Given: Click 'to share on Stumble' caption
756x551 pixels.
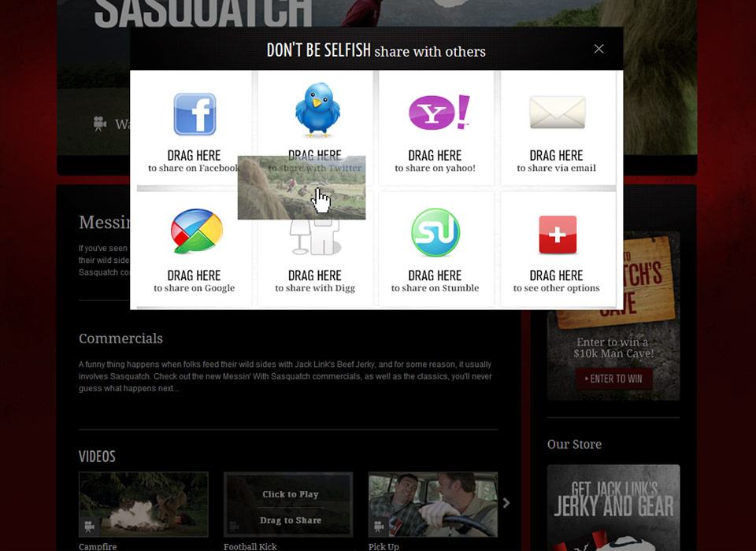Looking at the screenshot, I should pos(435,288).
